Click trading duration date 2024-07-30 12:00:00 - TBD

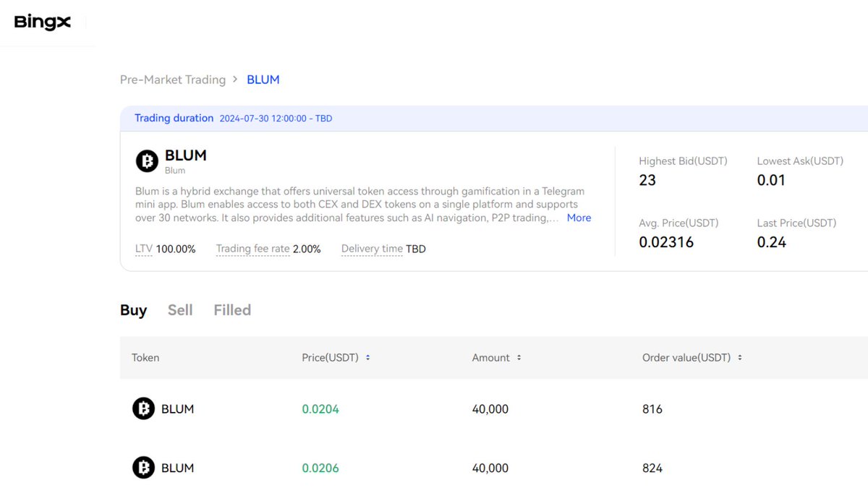click(x=276, y=119)
